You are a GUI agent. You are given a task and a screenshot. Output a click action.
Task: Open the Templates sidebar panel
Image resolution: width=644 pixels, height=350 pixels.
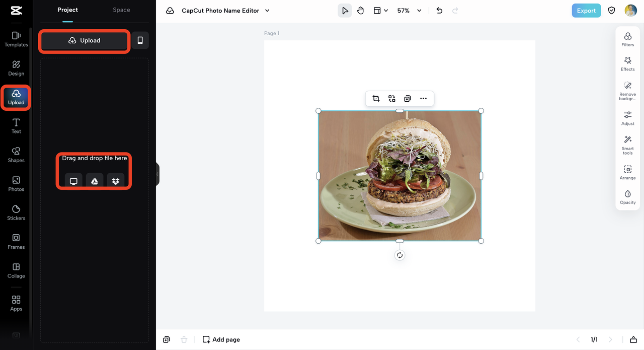(x=16, y=39)
